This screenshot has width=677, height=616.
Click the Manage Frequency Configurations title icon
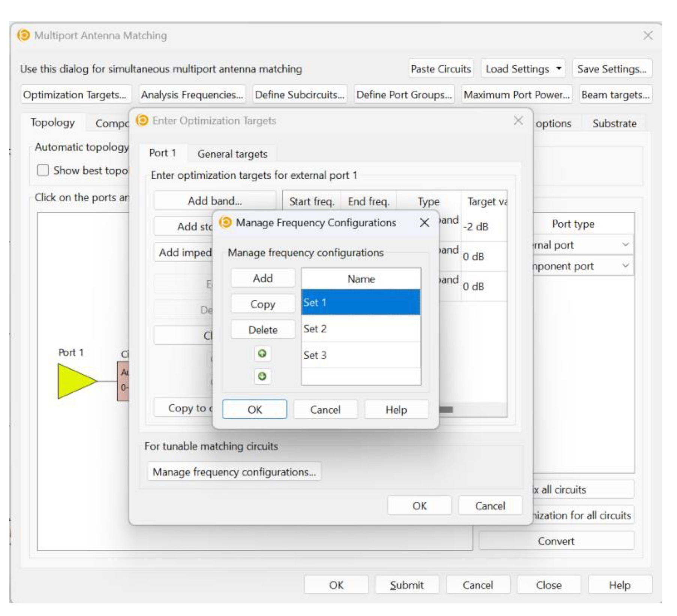pyautogui.click(x=225, y=222)
